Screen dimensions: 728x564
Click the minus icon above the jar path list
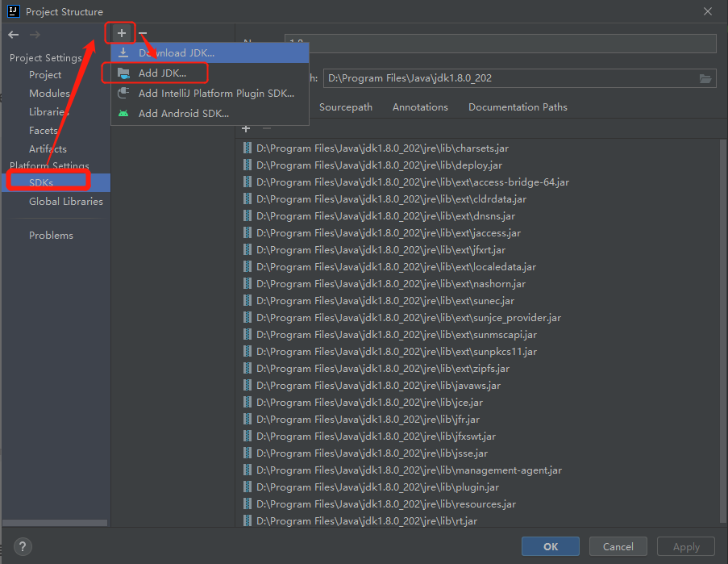(x=267, y=128)
